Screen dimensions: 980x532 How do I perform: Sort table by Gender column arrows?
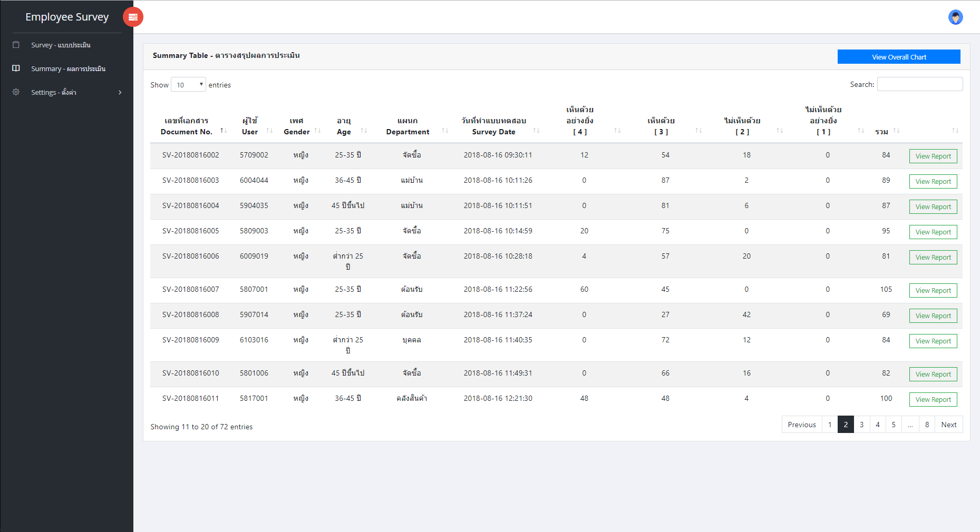pyautogui.click(x=317, y=131)
